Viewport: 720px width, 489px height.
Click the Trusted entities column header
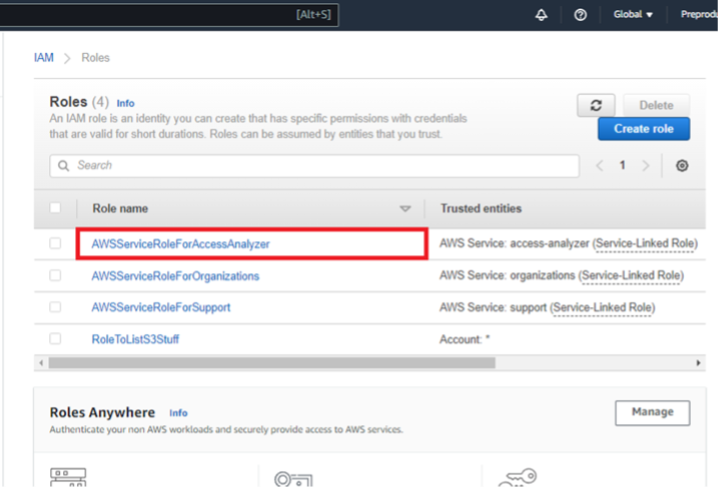point(481,208)
